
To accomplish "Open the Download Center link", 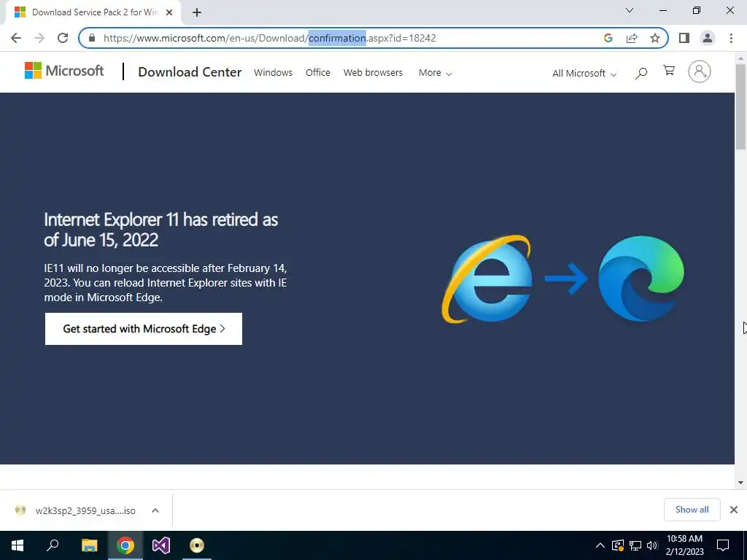I will (190, 72).
